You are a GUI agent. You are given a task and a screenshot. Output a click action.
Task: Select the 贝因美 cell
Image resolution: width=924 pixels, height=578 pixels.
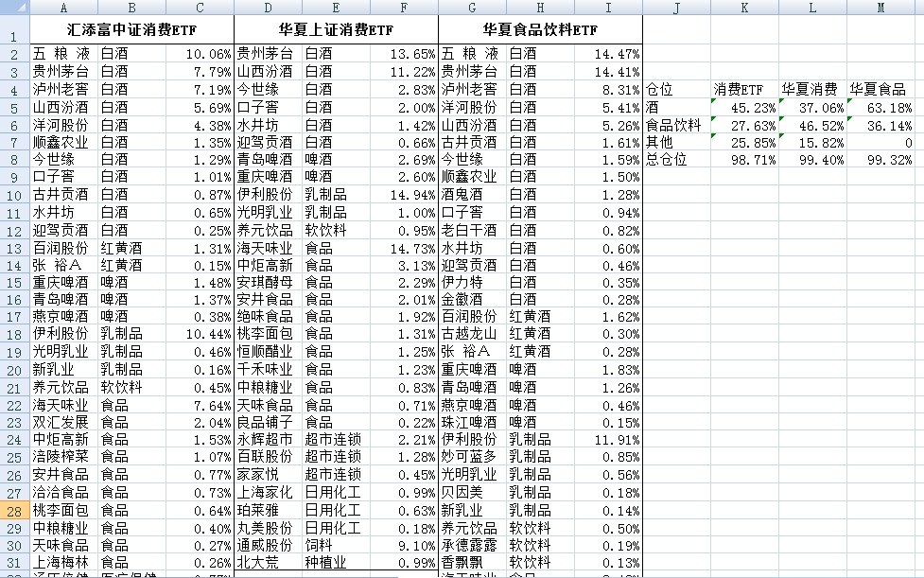pos(473,493)
